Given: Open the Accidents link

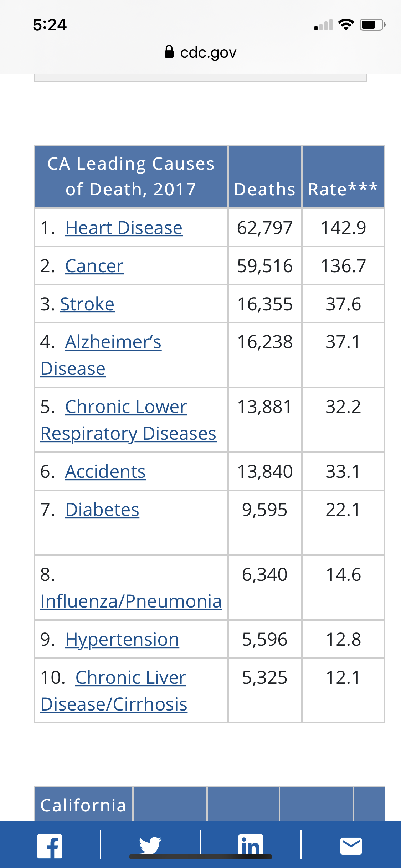Looking at the screenshot, I should click(105, 472).
